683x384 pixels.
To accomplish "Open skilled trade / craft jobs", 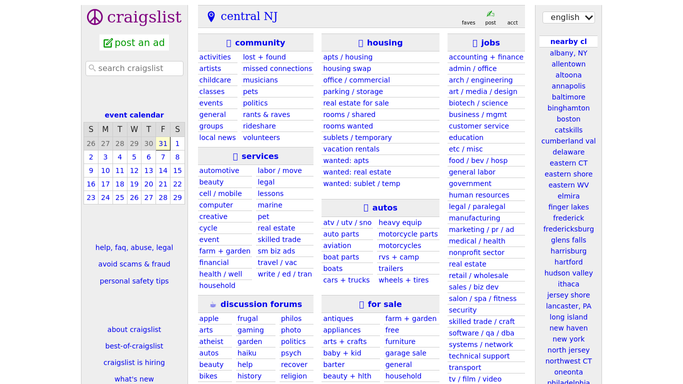I will (x=482, y=322).
